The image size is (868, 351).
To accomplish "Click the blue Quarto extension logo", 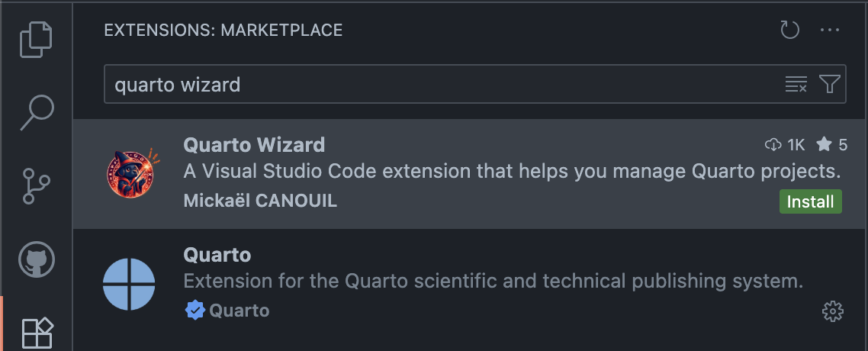I will pyautogui.click(x=130, y=284).
